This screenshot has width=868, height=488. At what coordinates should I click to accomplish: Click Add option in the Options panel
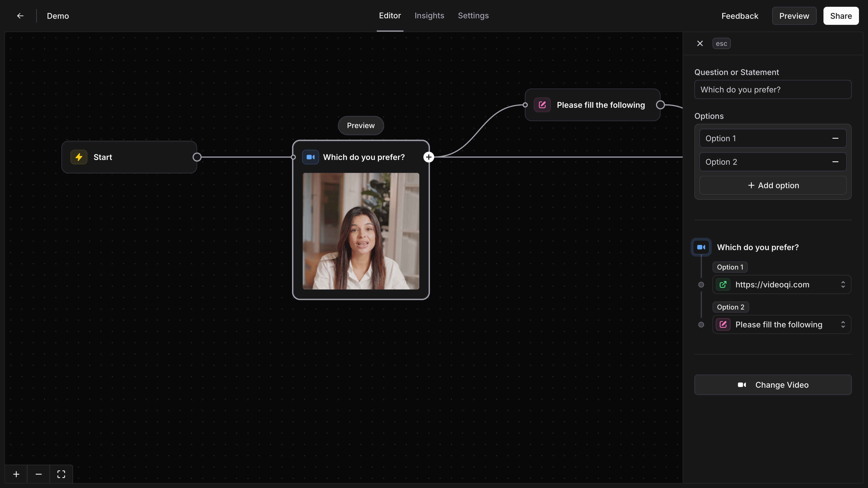773,185
